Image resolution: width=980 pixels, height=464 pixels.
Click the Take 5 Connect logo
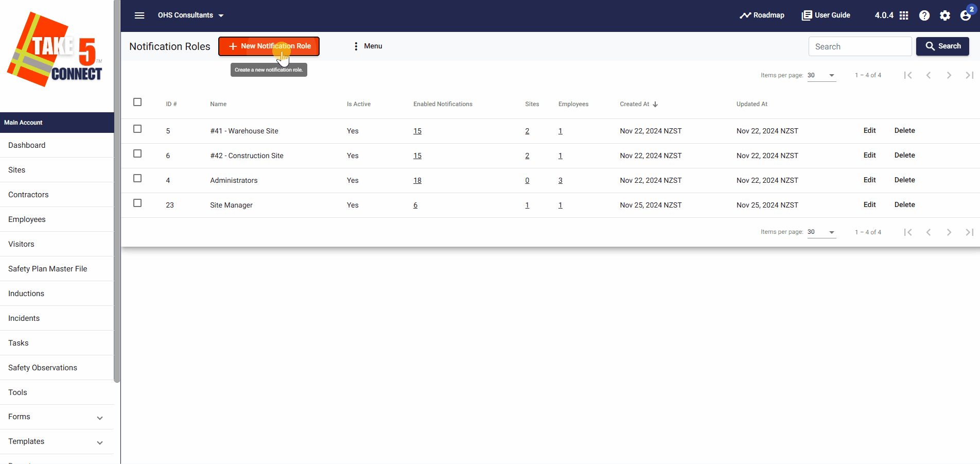click(56, 50)
